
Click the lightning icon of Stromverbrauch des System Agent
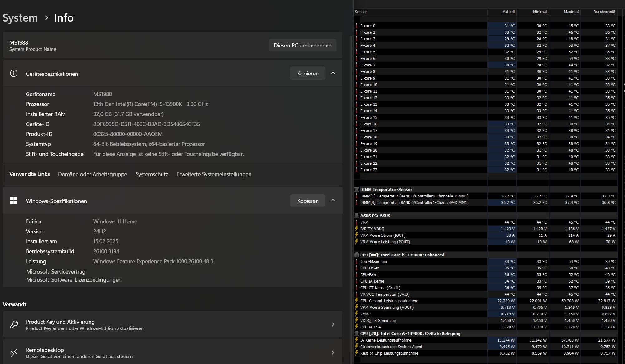coord(356,347)
